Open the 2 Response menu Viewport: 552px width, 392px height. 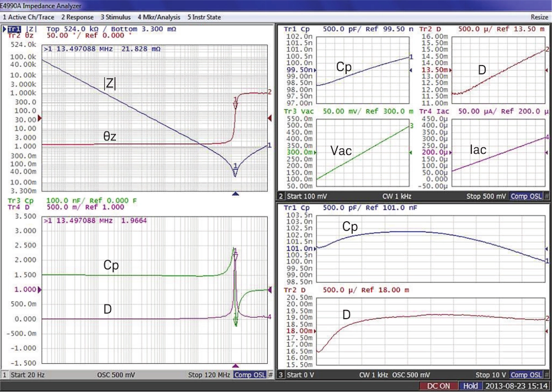(x=77, y=17)
